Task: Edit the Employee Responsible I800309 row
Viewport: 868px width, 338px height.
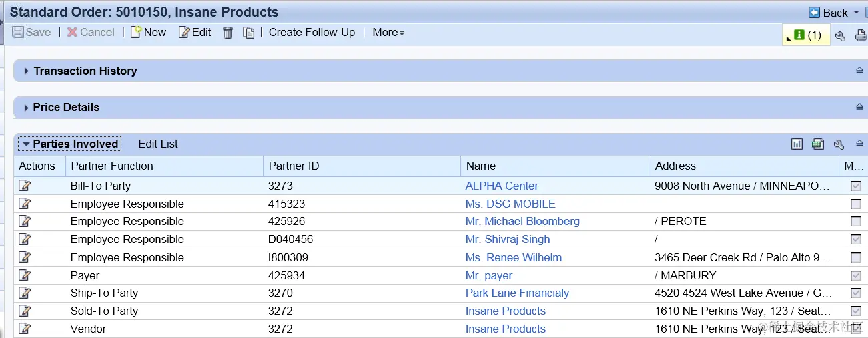Action: click(25, 257)
